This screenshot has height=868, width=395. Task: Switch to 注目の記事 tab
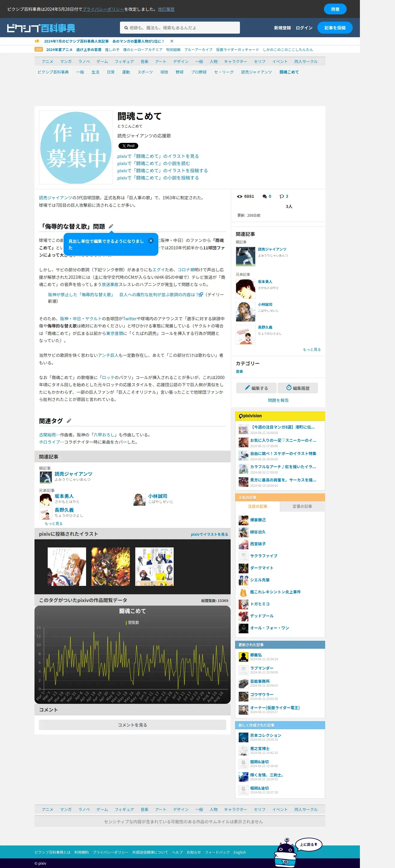pos(258,506)
